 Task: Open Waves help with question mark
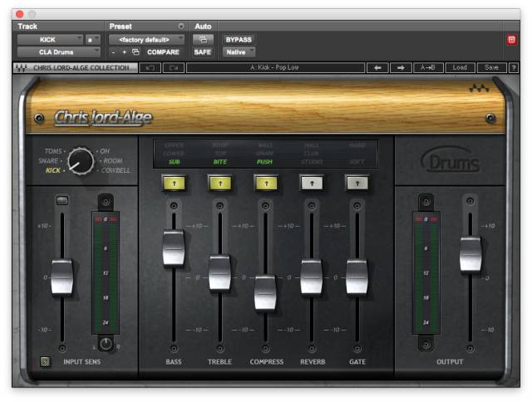pyautogui.click(x=514, y=68)
